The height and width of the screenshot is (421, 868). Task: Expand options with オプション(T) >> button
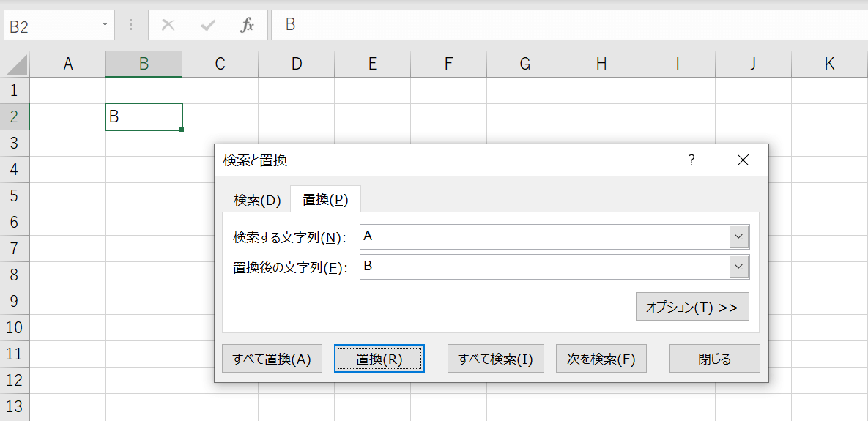pyautogui.click(x=691, y=308)
